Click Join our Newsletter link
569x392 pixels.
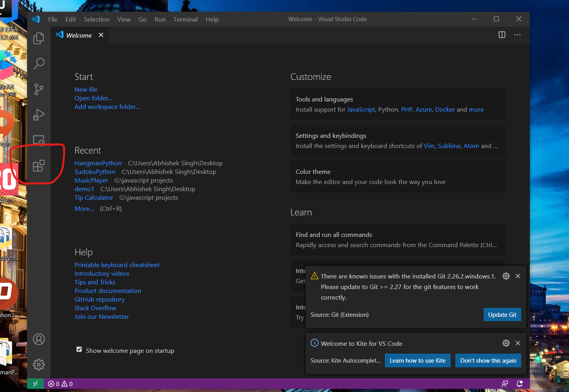(101, 316)
